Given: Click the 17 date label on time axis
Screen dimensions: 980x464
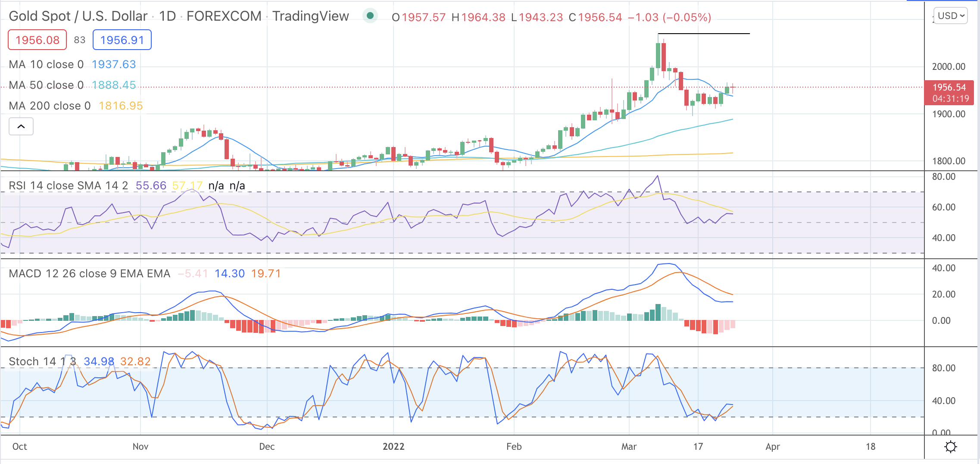Looking at the screenshot, I should click(x=698, y=446).
